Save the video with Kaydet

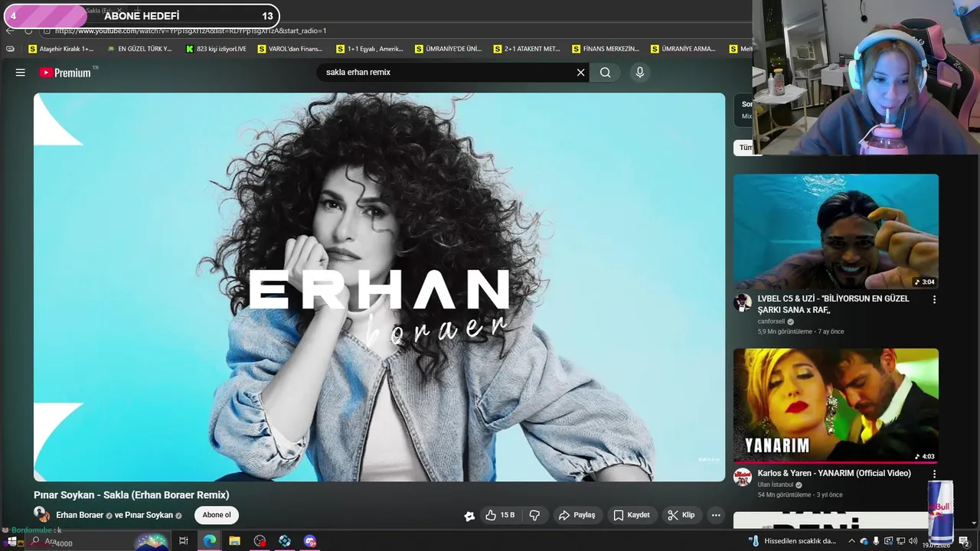pos(632,515)
